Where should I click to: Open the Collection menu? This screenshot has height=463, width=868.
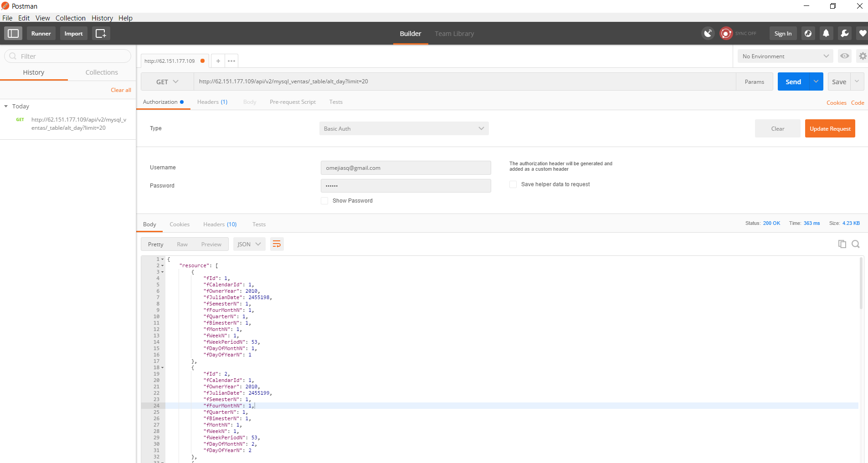(x=71, y=18)
